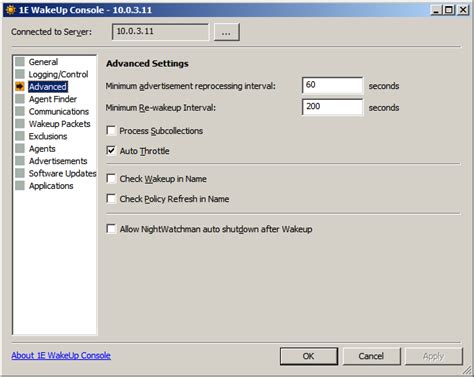Screen dimensions: 474x377
Task: Click the 1E WakeUp sun icon in title bar
Action: point(10,10)
